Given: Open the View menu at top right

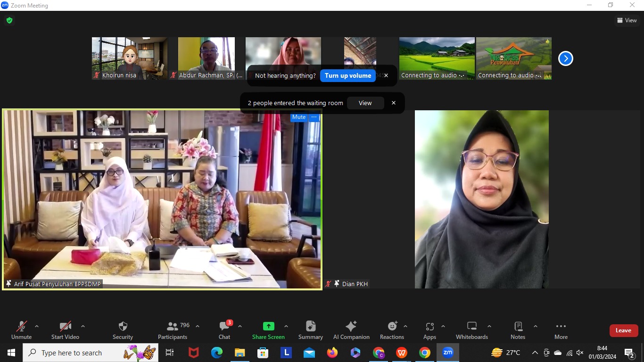Looking at the screenshot, I should click(627, 20).
